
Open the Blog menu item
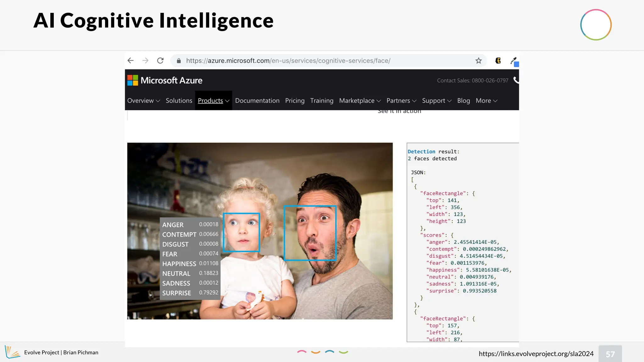tap(464, 101)
